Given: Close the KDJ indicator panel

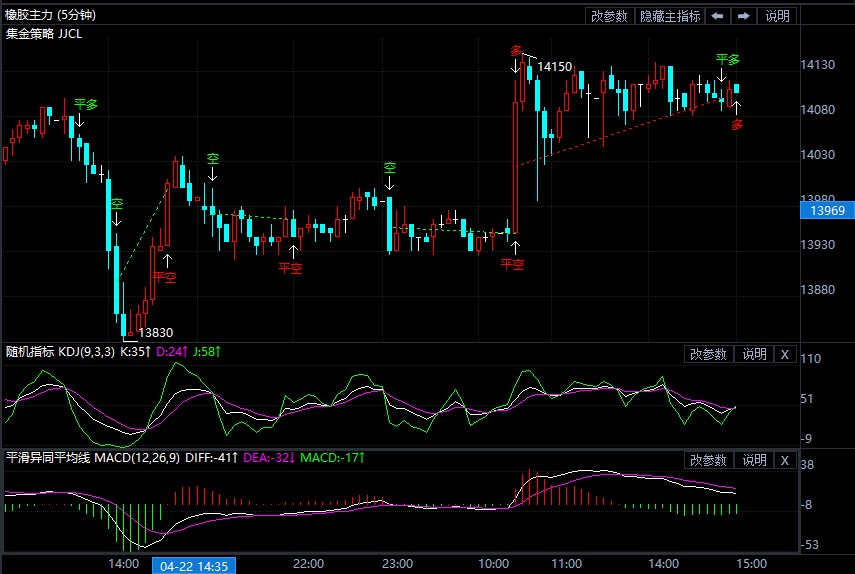Looking at the screenshot, I should [x=785, y=354].
